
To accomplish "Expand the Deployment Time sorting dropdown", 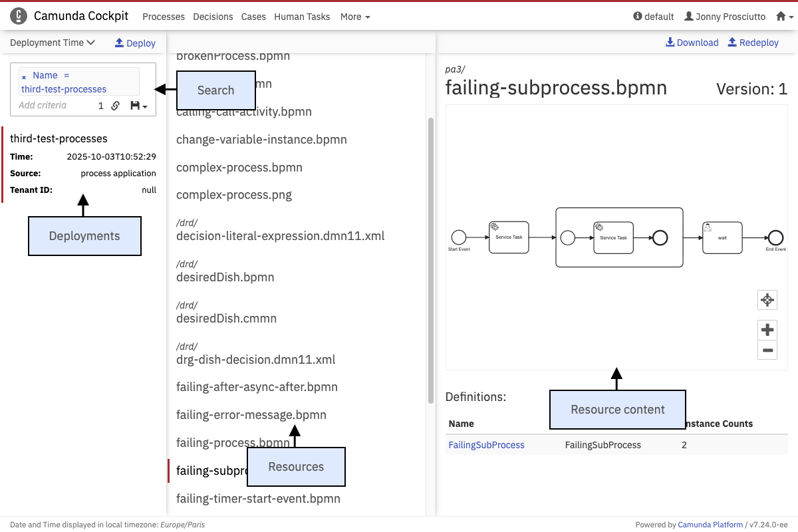I will (53, 43).
